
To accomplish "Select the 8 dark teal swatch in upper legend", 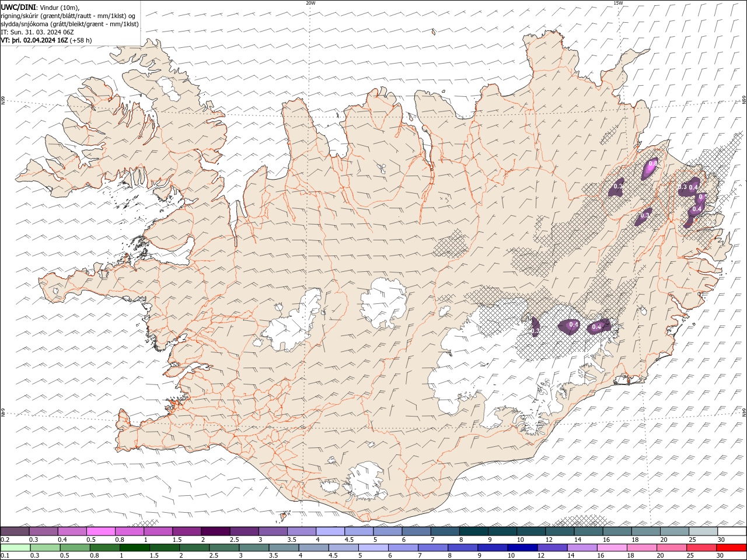I will pyautogui.click(x=473, y=531).
